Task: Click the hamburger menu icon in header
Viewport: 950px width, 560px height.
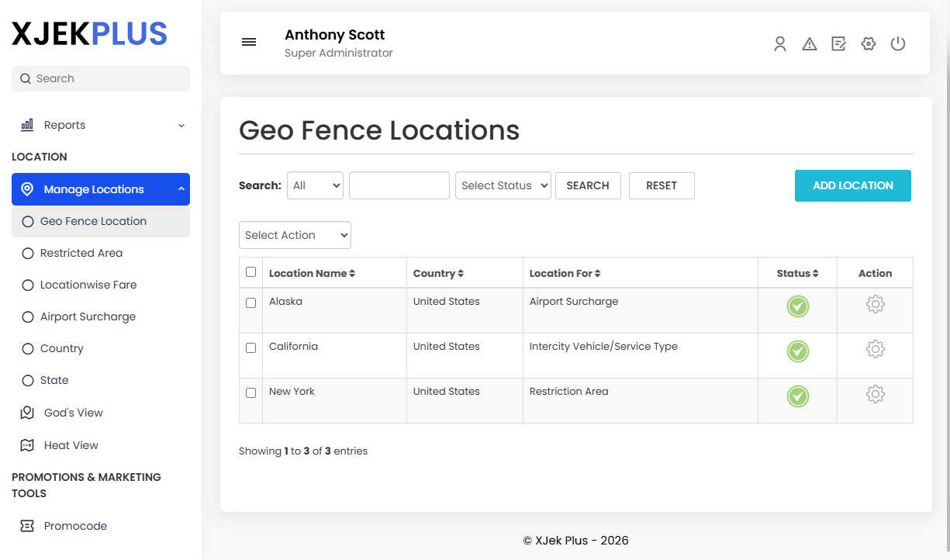Action: click(249, 42)
